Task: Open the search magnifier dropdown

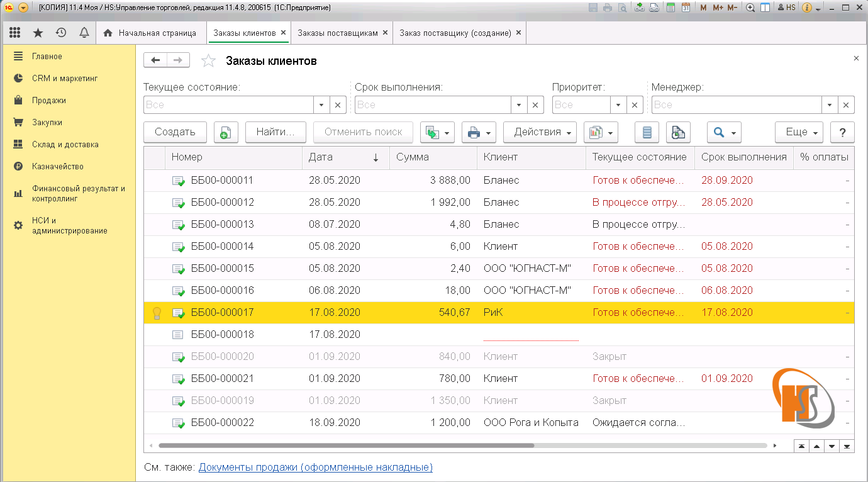Action: (724, 132)
